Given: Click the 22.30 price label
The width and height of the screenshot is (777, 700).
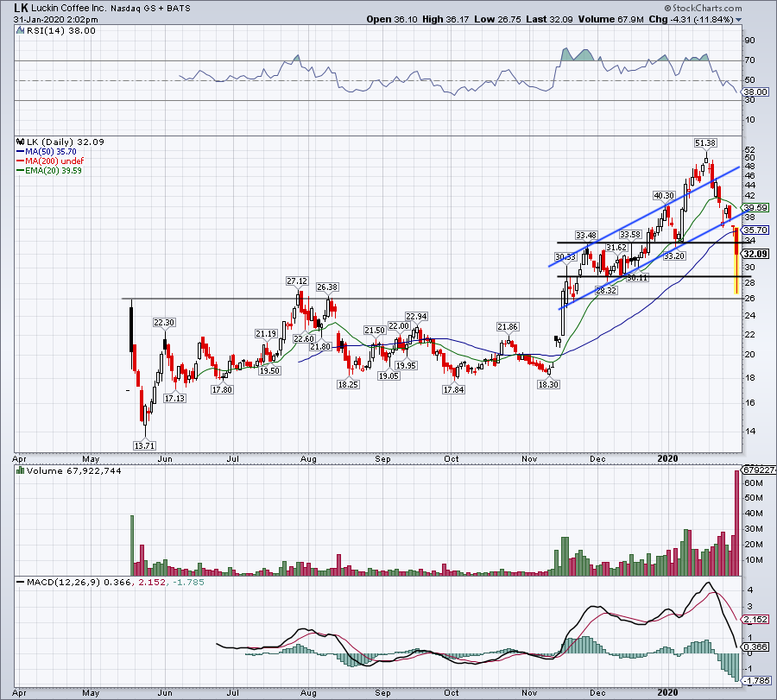Looking at the screenshot, I should [x=164, y=323].
